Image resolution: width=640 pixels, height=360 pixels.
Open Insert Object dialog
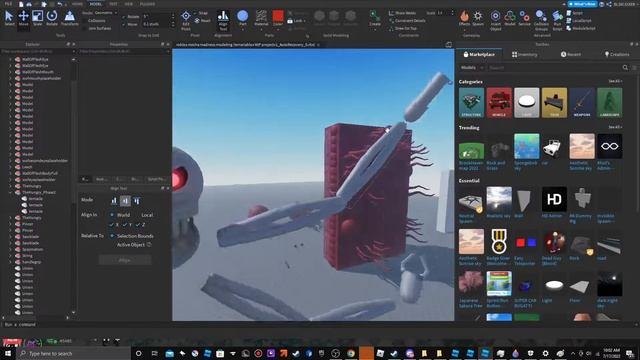496,20
